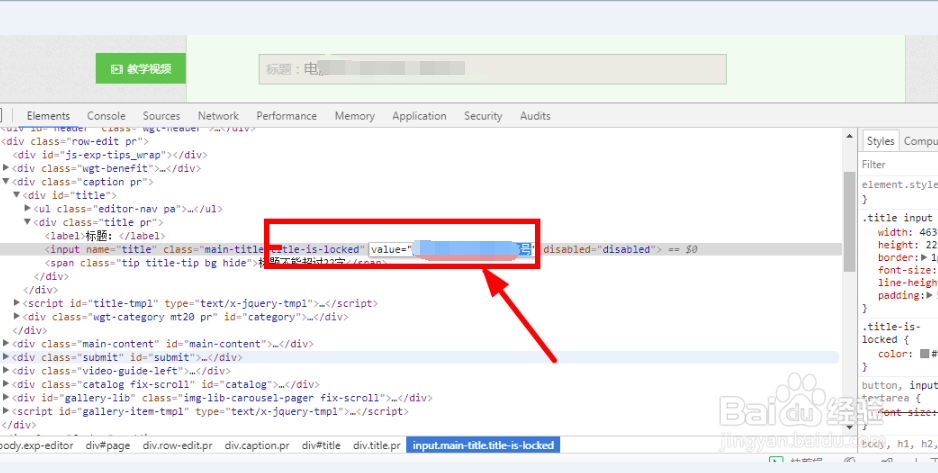Image resolution: width=938 pixels, height=473 pixels.
Task: Expand the submit div node
Action: (6, 357)
